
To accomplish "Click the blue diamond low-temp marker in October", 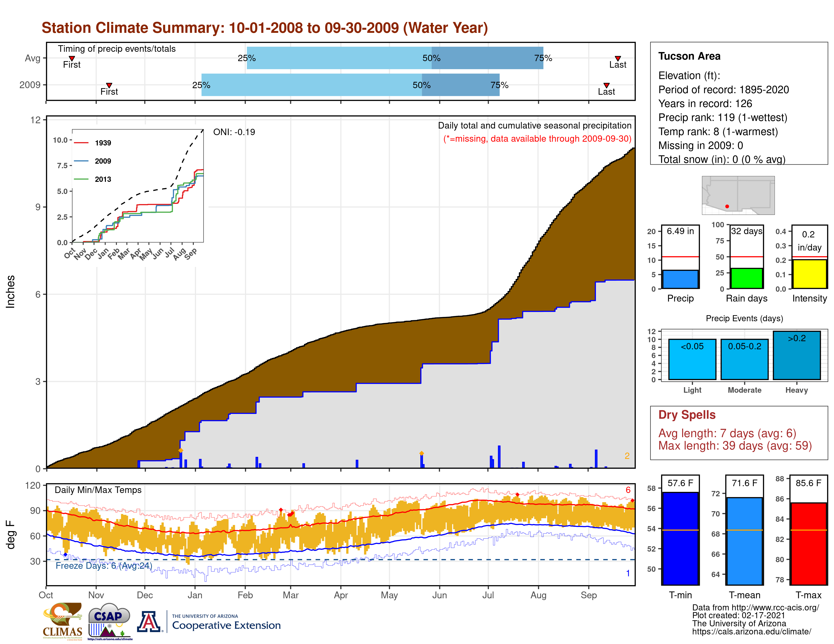I will tap(65, 555).
